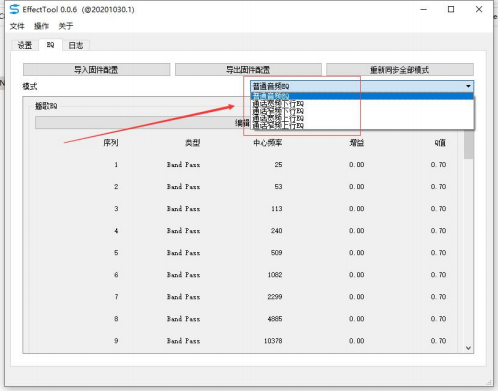The width and height of the screenshot is (498, 391).
Task: Click Q value 0.70 in row 5
Action: coord(438,253)
